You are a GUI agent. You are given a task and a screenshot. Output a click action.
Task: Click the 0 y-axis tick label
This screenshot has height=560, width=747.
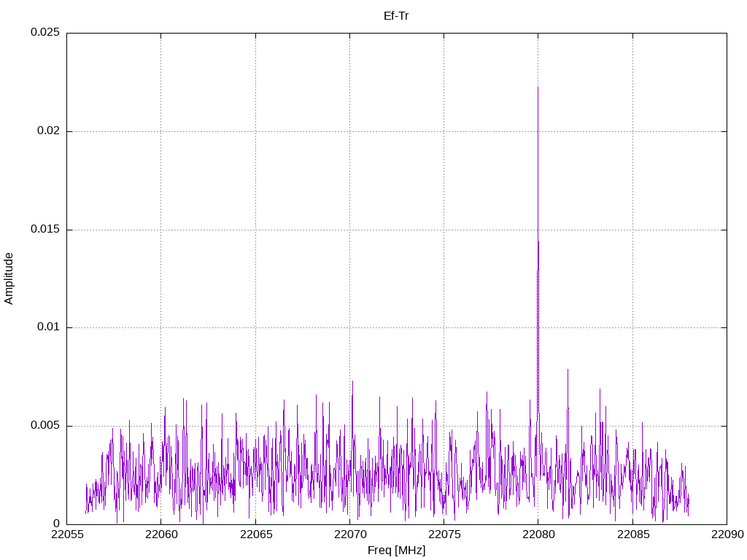pyautogui.click(x=56, y=524)
